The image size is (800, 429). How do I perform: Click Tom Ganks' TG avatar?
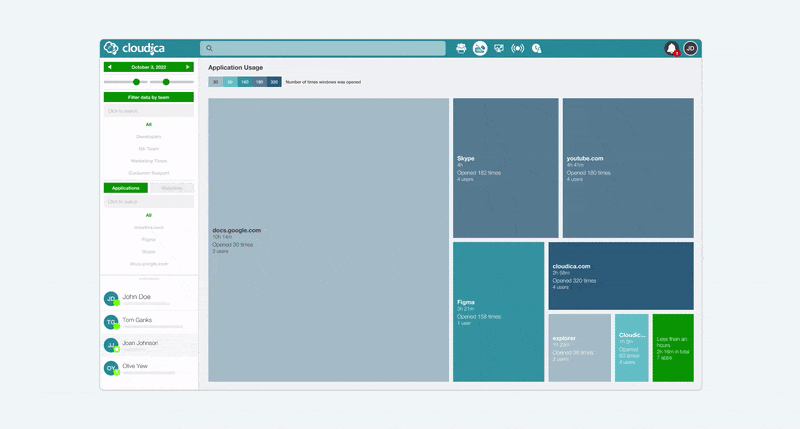(111, 322)
